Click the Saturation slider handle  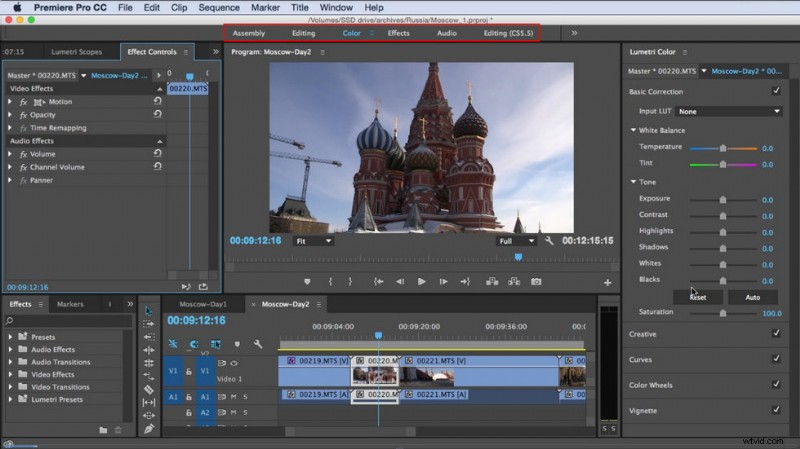[x=723, y=313]
